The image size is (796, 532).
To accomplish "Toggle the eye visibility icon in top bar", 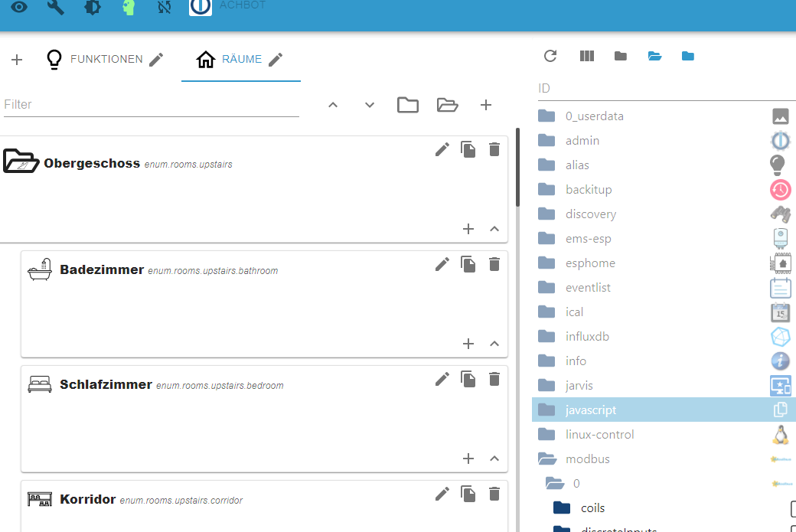I will pos(19,7).
